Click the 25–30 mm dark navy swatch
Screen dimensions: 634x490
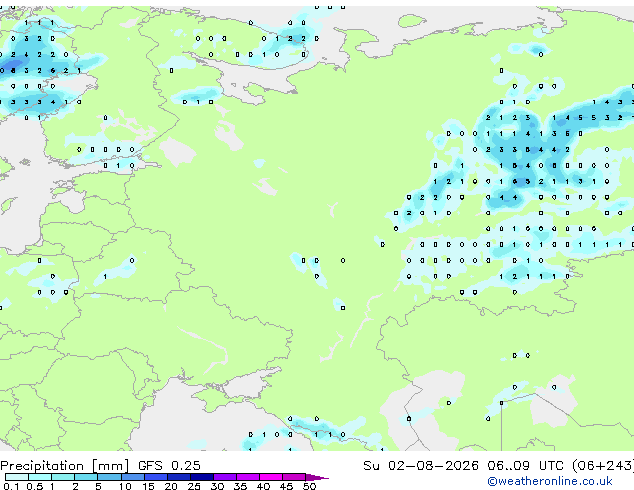[x=201, y=477]
